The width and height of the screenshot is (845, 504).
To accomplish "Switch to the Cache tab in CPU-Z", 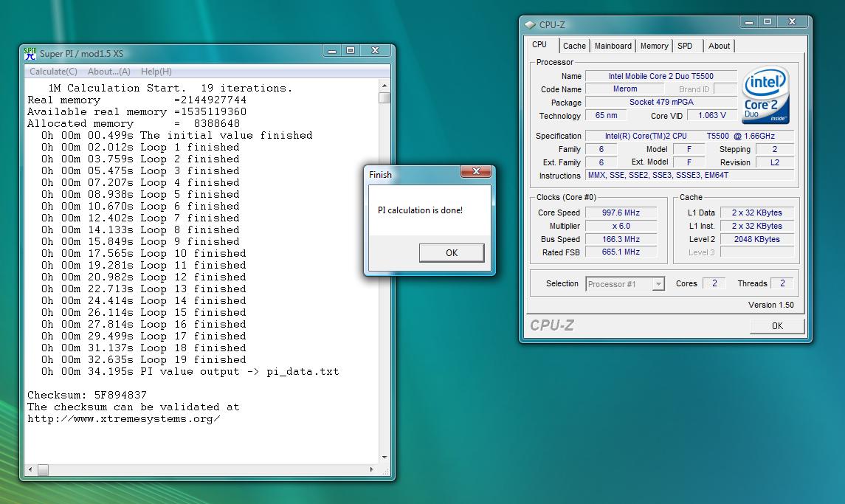I will [x=574, y=46].
